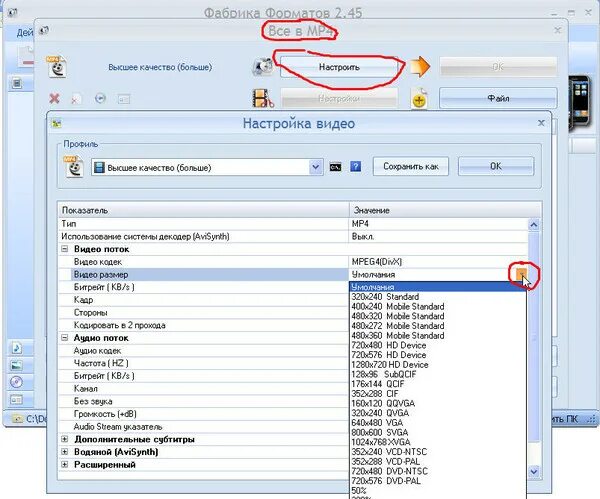Screen dimensions: 600x499
Task: Confirm video settings with the OK button
Action: [x=496, y=166]
